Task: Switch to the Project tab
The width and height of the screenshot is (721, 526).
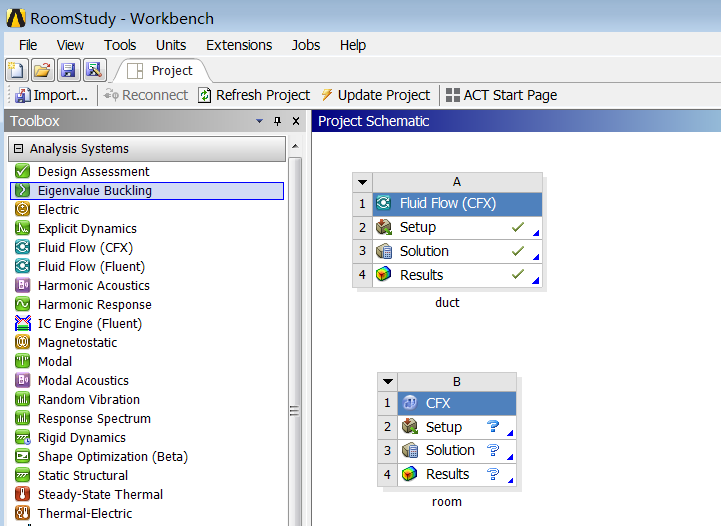Action: coord(162,71)
